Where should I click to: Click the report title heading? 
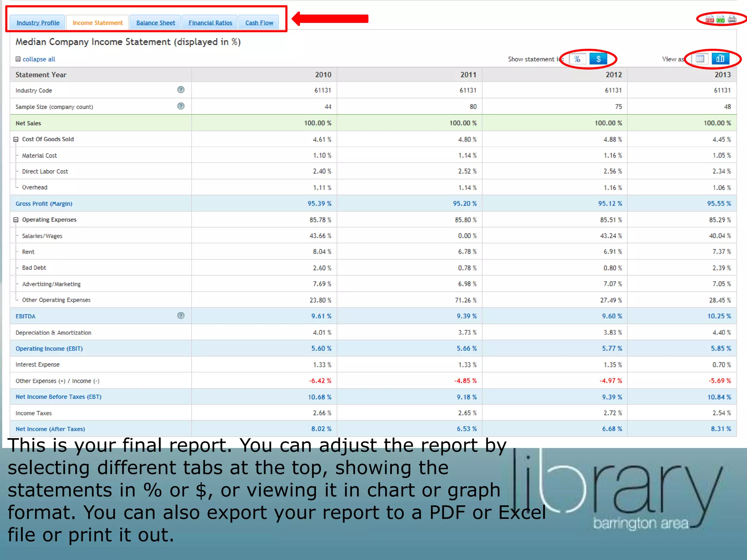click(x=128, y=42)
